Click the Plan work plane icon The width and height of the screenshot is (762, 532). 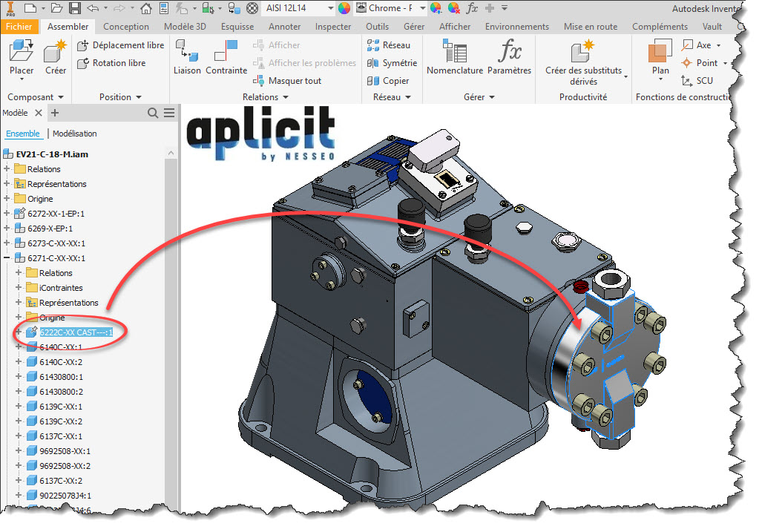(x=660, y=56)
